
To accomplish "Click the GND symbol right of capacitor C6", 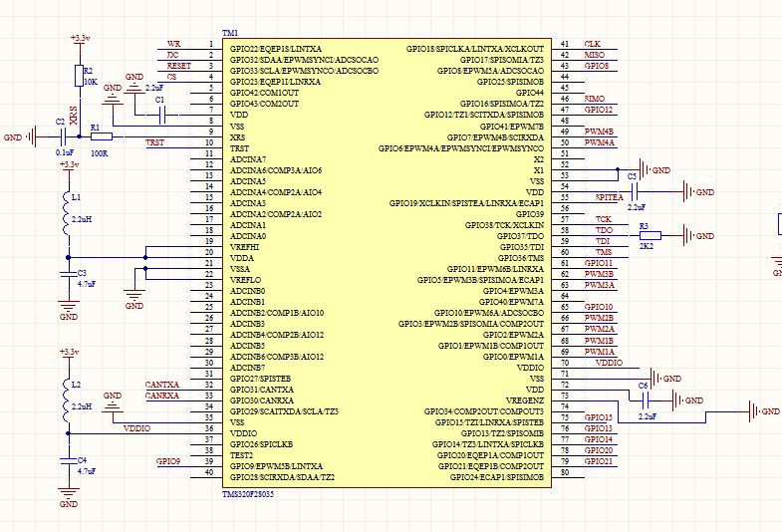I will coord(687,400).
